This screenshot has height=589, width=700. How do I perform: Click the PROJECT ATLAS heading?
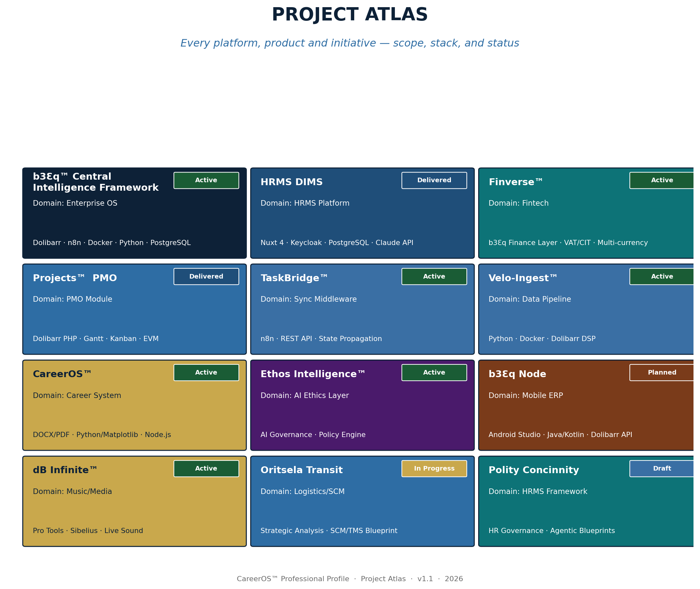click(349, 15)
